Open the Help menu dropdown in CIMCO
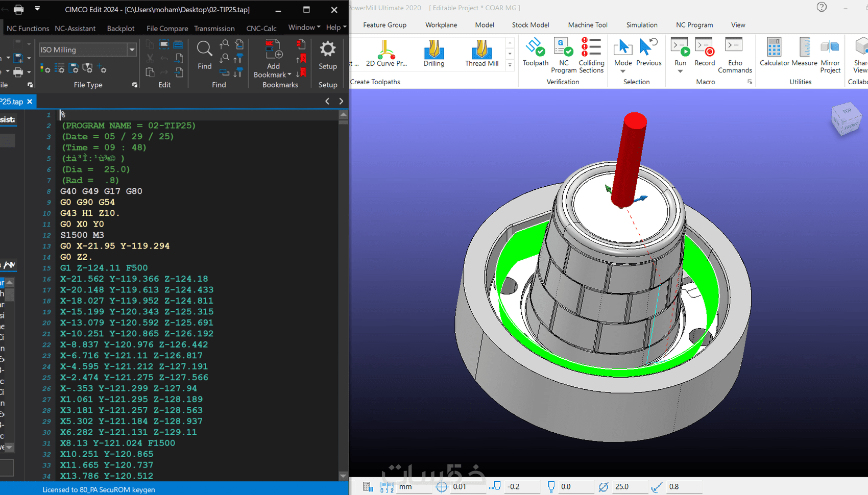 (x=336, y=28)
